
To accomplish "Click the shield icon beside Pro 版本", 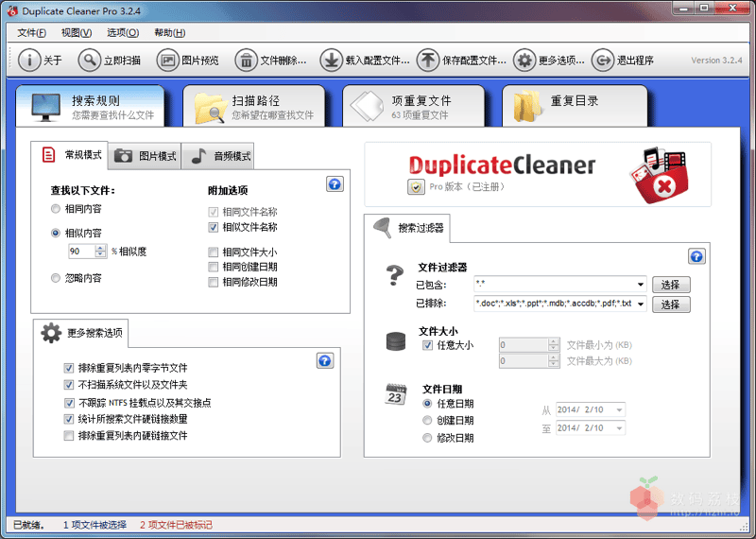I will [416, 186].
